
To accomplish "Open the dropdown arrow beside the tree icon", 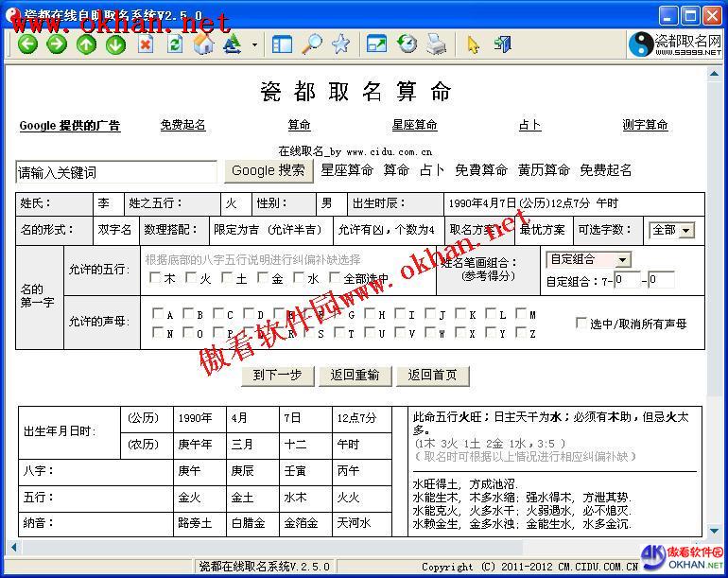I will coord(254,45).
